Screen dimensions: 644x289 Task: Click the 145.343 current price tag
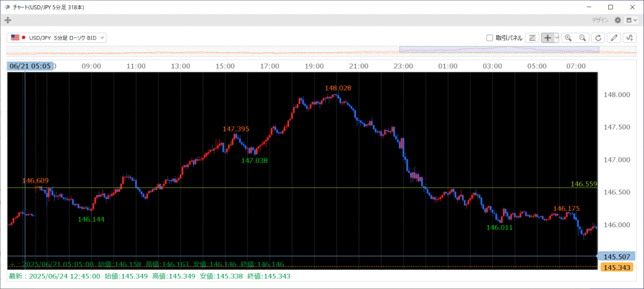(x=616, y=268)
